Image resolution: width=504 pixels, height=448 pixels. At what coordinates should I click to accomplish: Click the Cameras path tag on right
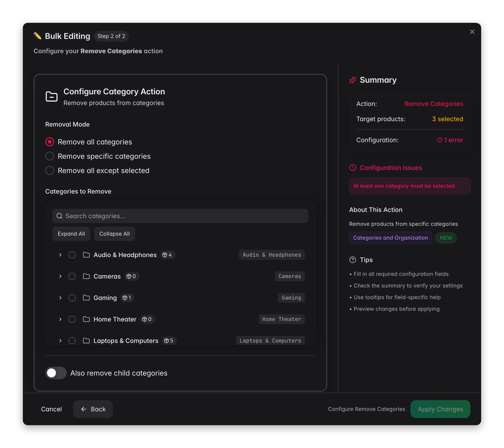click(290, 276)
